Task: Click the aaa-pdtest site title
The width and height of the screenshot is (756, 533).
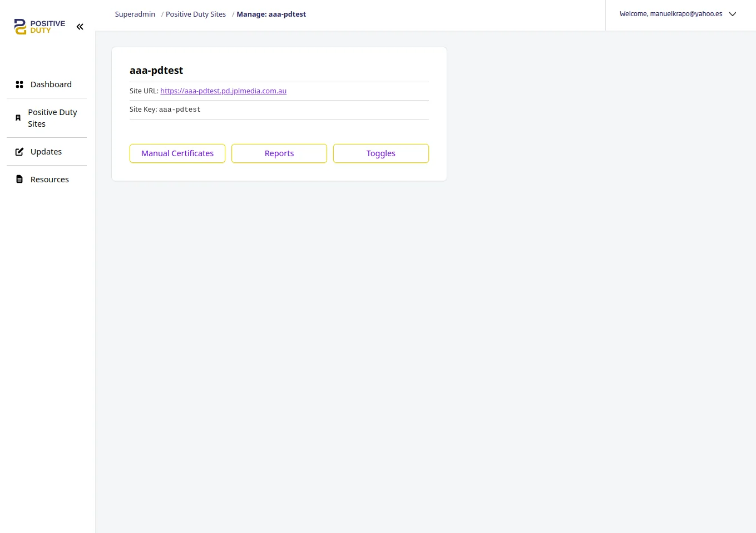Action: coord(156,70)
